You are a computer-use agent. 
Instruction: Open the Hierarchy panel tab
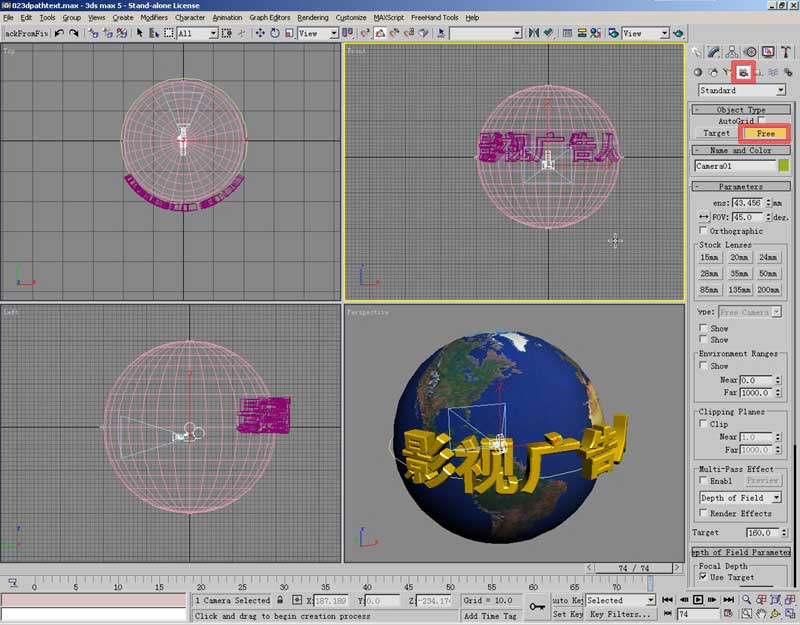coord(732,52)
